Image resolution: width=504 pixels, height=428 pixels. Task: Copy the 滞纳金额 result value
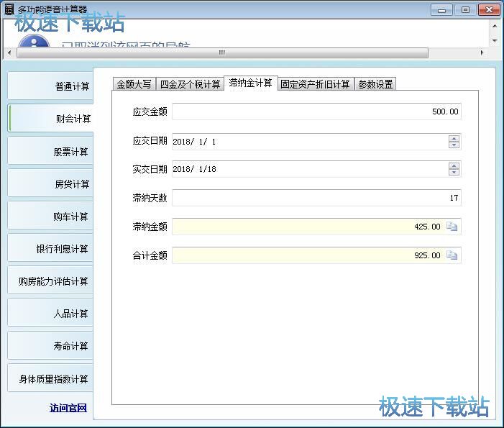tap(452, 227)
